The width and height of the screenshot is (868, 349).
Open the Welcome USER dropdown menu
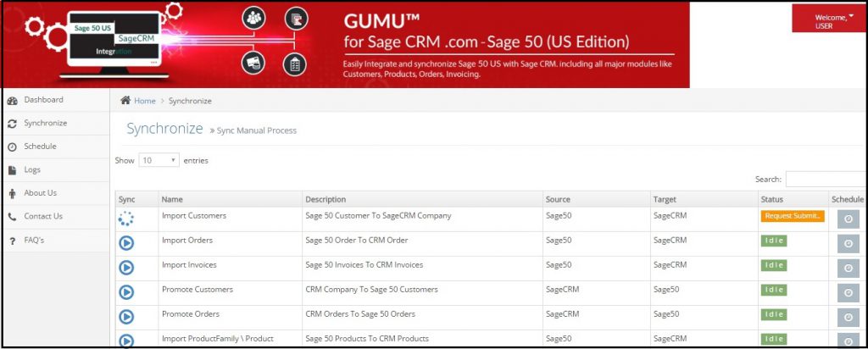click(828, 18)
